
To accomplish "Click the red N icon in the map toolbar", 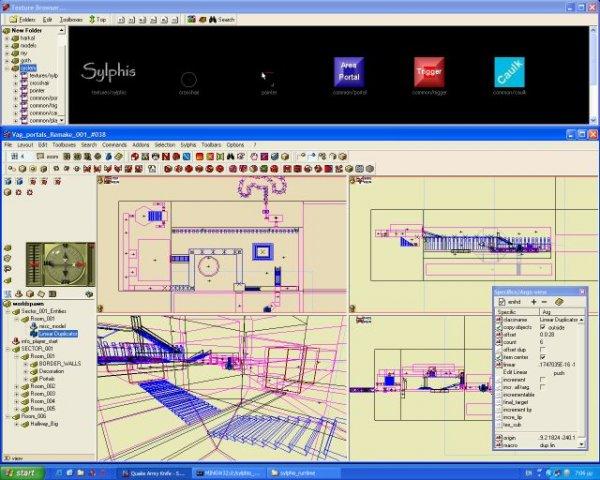I will coord(166,156).
